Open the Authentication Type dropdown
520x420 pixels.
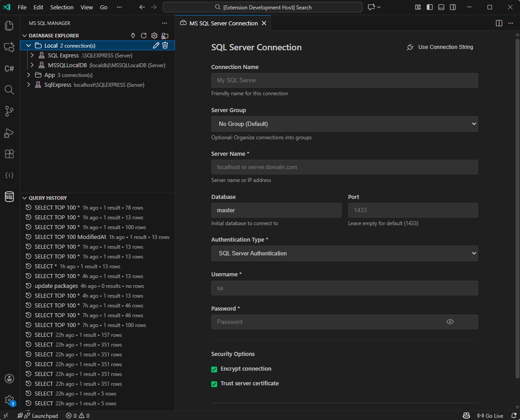tap(345, 253)
